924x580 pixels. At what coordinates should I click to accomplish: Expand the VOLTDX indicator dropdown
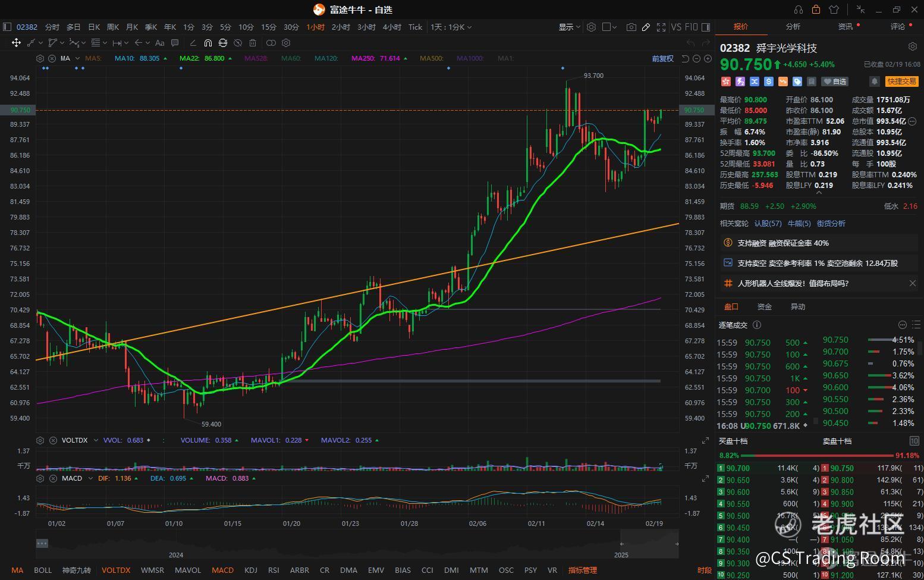[96, 440]
